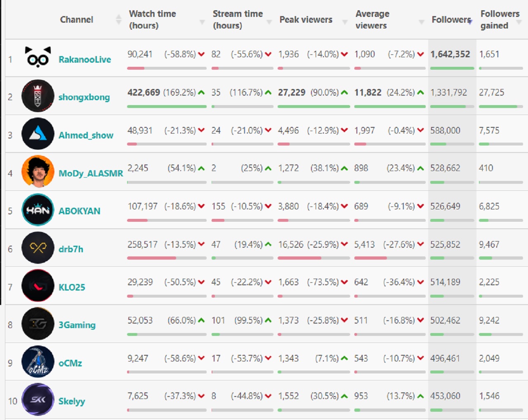
Task: Select shongxbong followers gained 27,725
Action: (x=491, y=92)
